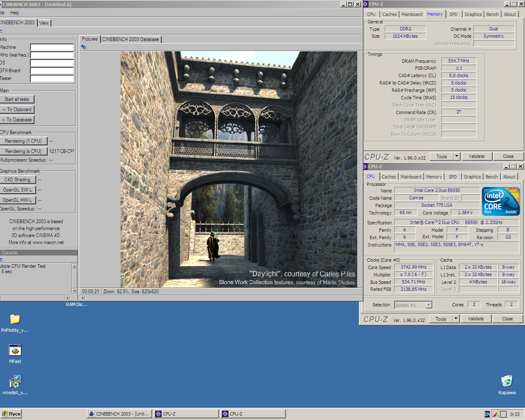525x420 pixels.
Task: Open the Пуск start button
Action: coord(11,414)
